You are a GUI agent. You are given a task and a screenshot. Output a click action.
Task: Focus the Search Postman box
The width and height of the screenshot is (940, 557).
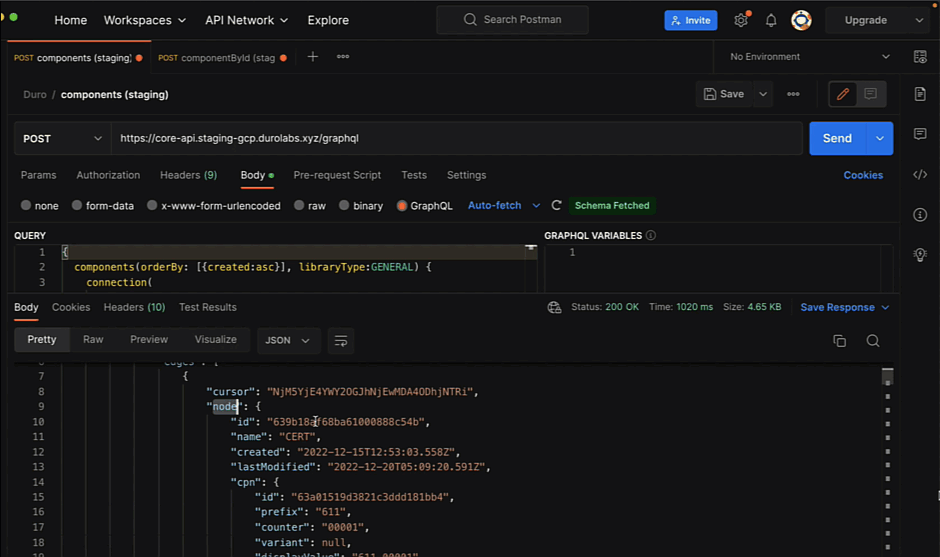pos(513,20)
